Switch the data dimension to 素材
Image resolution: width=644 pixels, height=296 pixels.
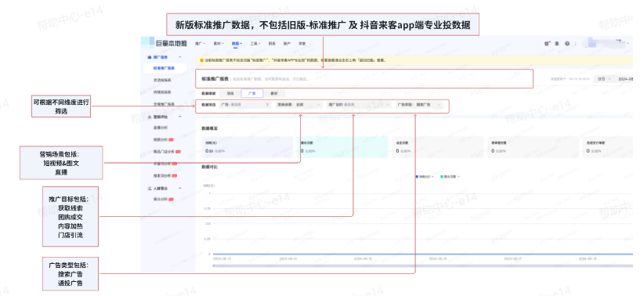(x=273, y=94)
